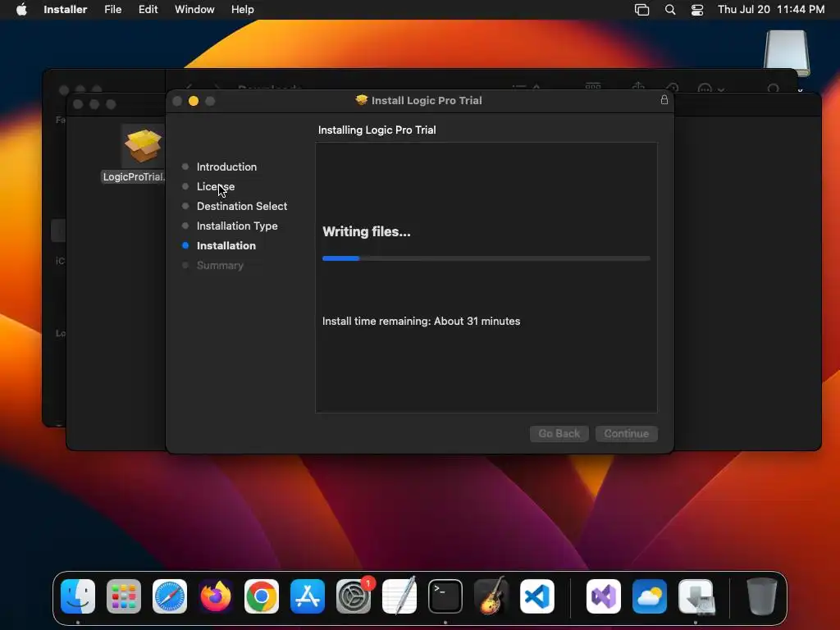Viewport: 840px width, 630px height.
Task: Click the Stage Manager menu bar icon
Action: 641,10
